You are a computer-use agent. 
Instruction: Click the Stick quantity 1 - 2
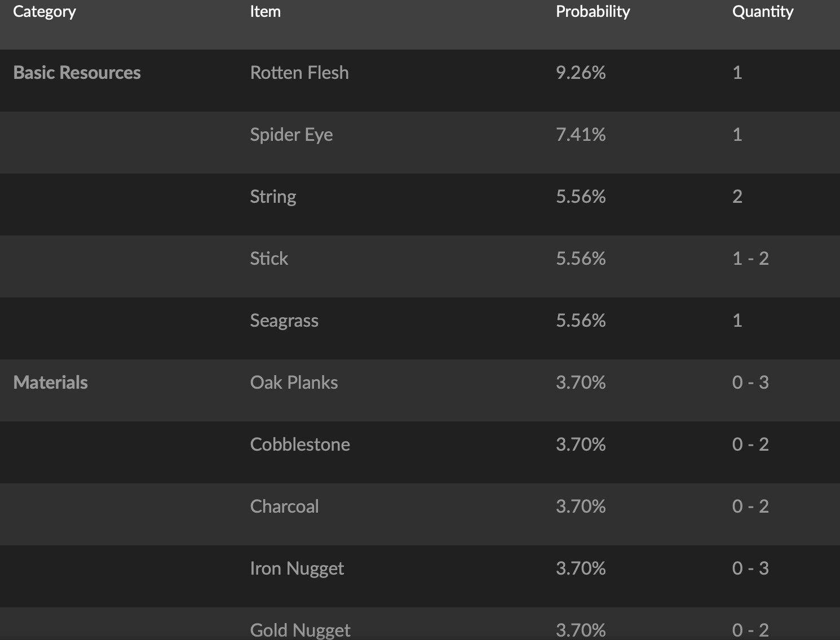pos(750,259)
